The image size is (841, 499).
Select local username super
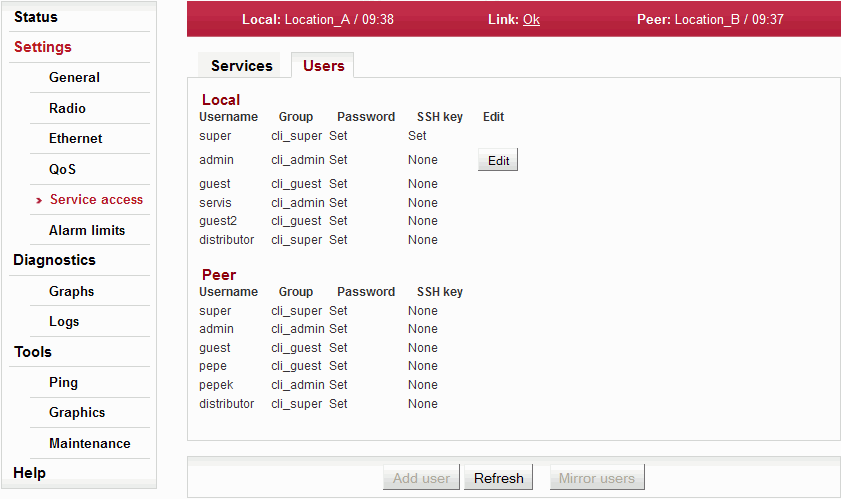(x=215, y=136)
